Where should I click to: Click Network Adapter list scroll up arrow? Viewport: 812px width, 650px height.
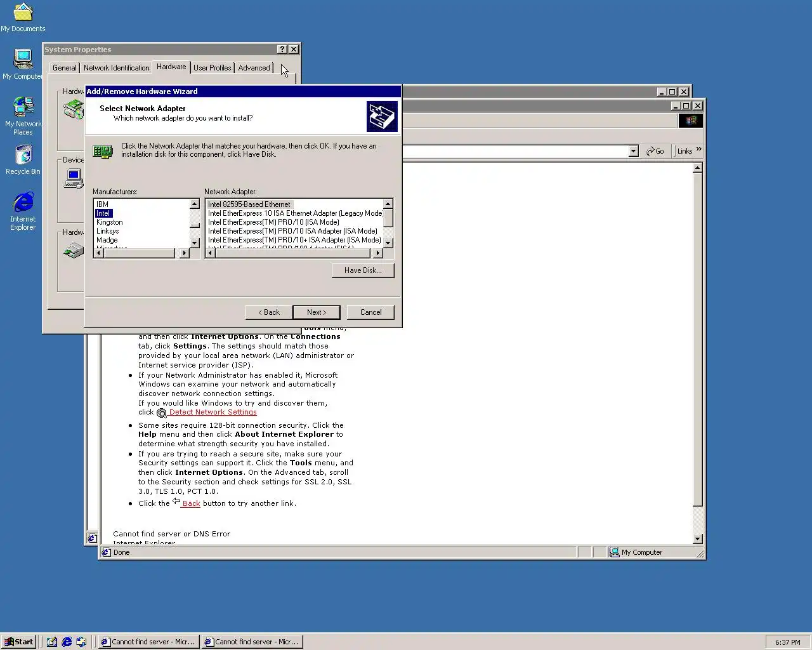pyautogui.click(x=388, y=204)
